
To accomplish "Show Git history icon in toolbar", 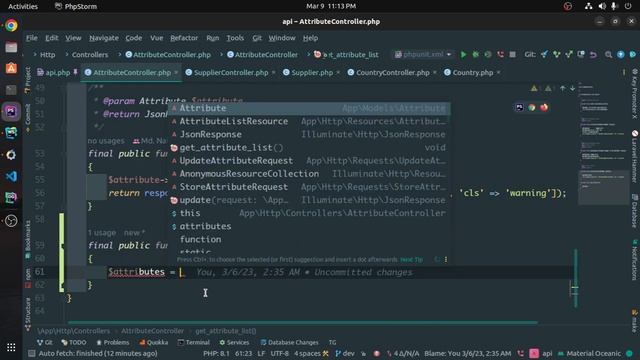I will point(581,55).
